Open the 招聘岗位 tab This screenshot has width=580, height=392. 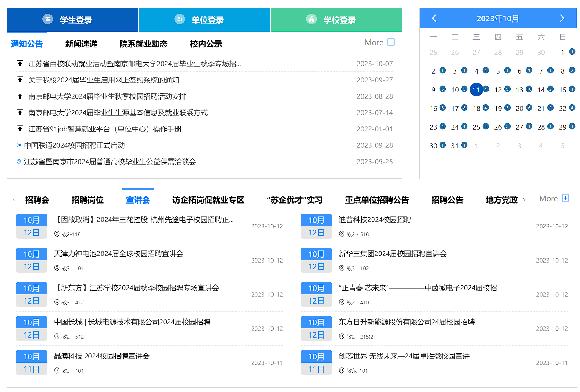(87, 200)
